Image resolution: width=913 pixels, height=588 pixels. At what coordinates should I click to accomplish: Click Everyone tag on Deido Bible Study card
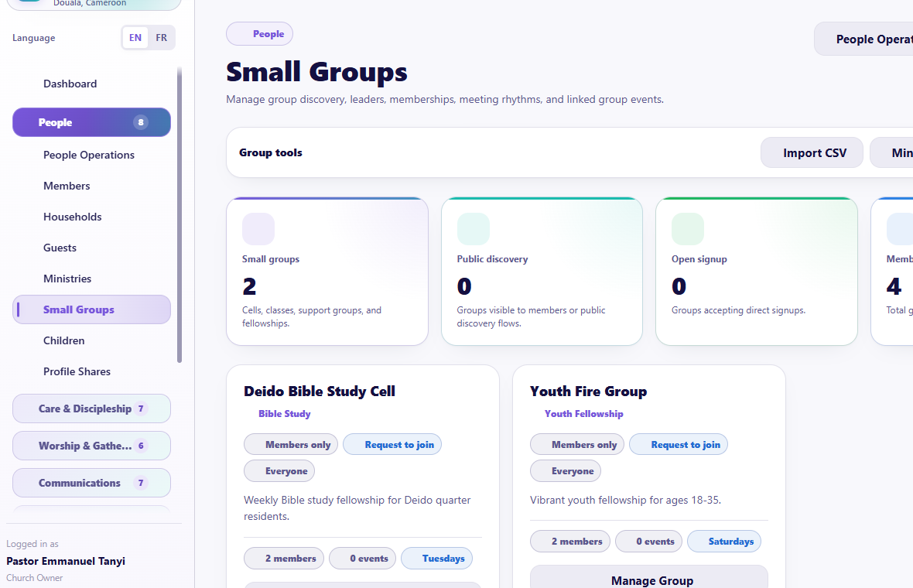279,471
